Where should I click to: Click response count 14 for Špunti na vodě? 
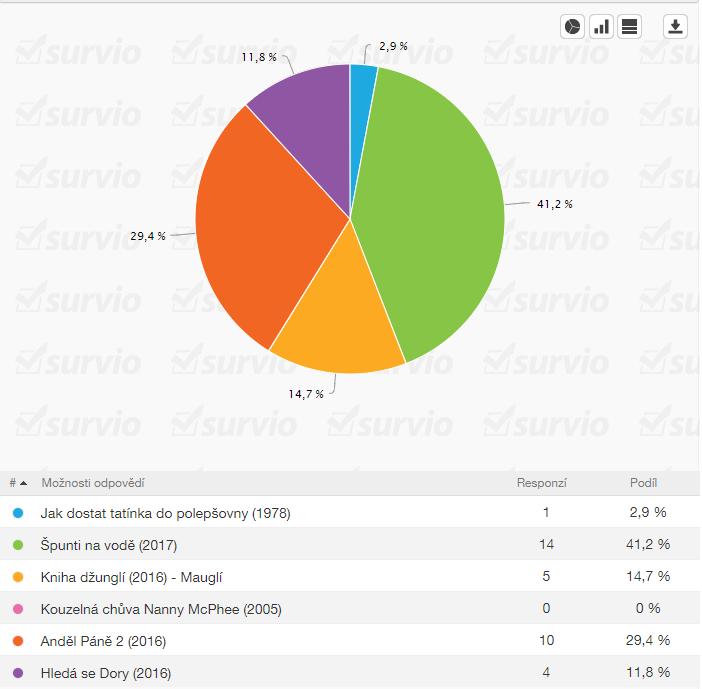[x=546, y=544]
